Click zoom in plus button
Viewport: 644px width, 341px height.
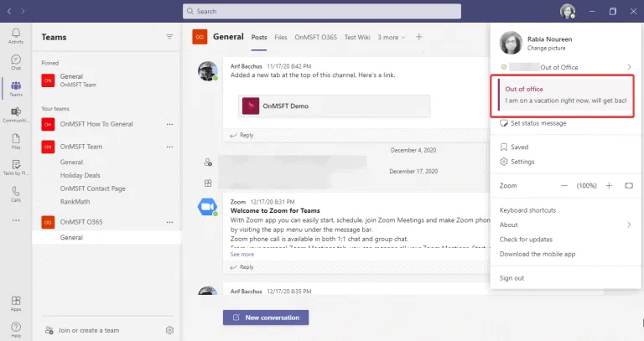coord(609,185)
